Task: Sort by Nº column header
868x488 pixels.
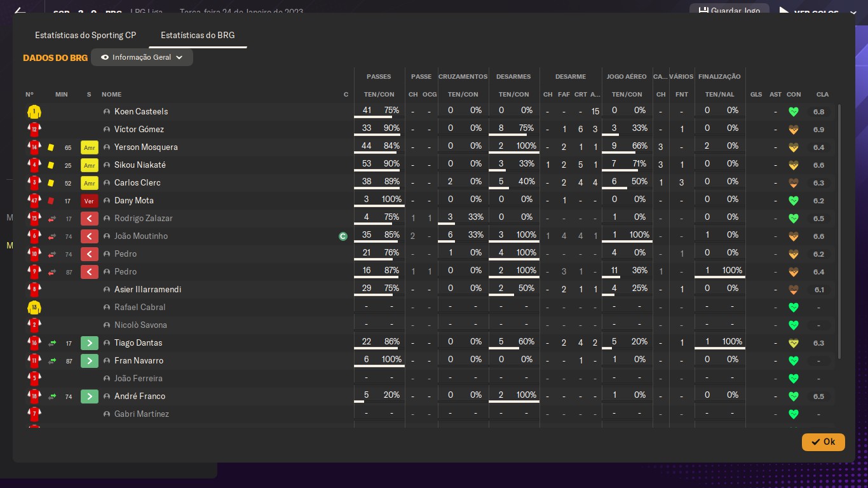Action: [30, 95]
